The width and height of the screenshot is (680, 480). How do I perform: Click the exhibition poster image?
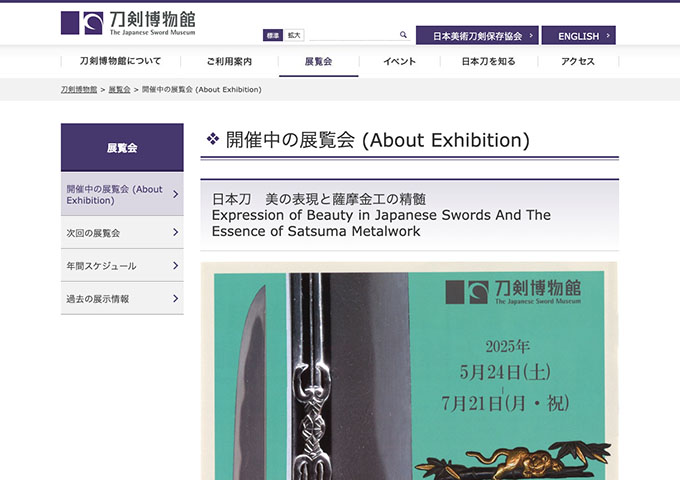pos(409,371)
